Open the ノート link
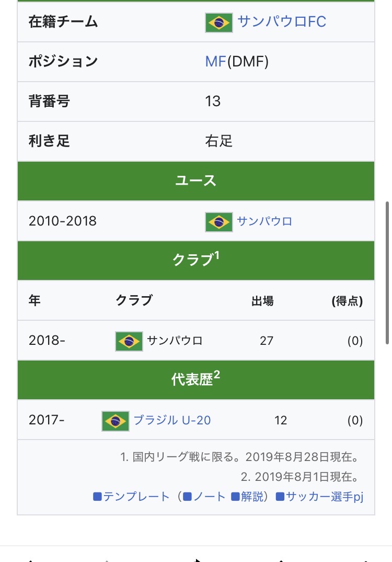392x562 pixels. point(210,497)
